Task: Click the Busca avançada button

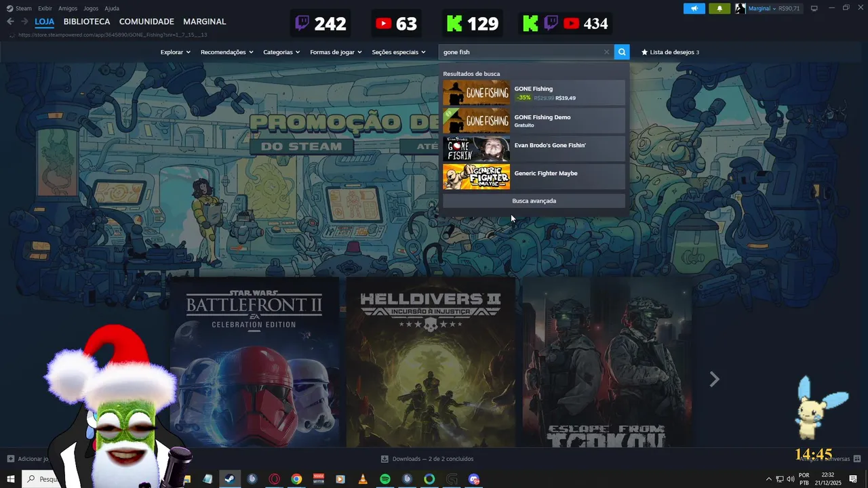Action: pyautogui.click(x=534, y=201)
